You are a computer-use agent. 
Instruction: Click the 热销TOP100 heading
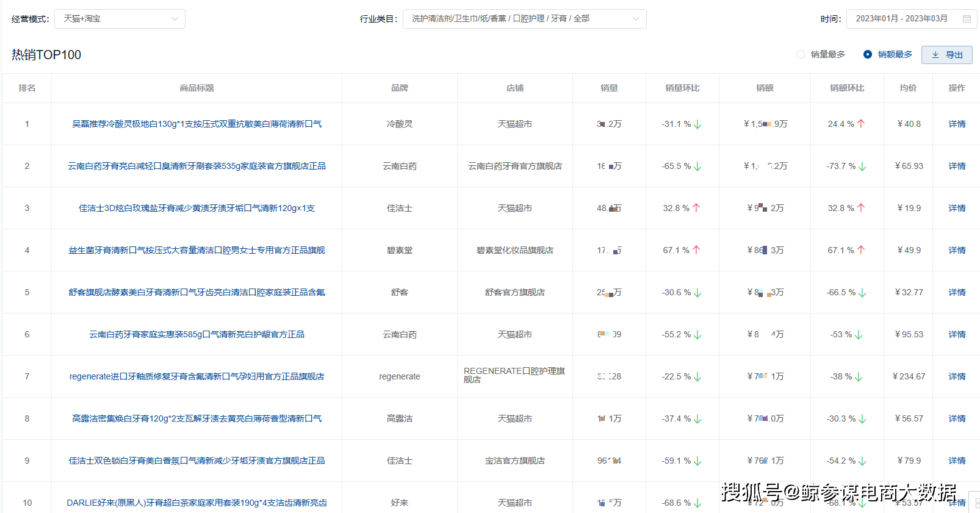(46, 55)
